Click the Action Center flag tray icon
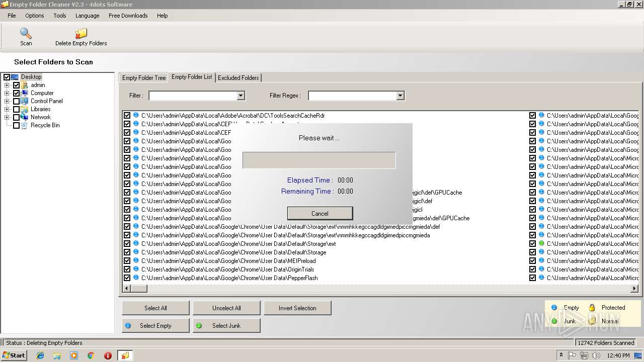Image resolution: width=644 pixels, height=362 pixels. [572, 355]
